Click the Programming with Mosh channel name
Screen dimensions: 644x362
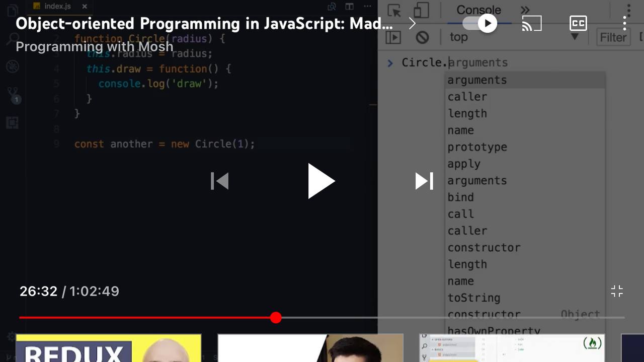[94, 47]
